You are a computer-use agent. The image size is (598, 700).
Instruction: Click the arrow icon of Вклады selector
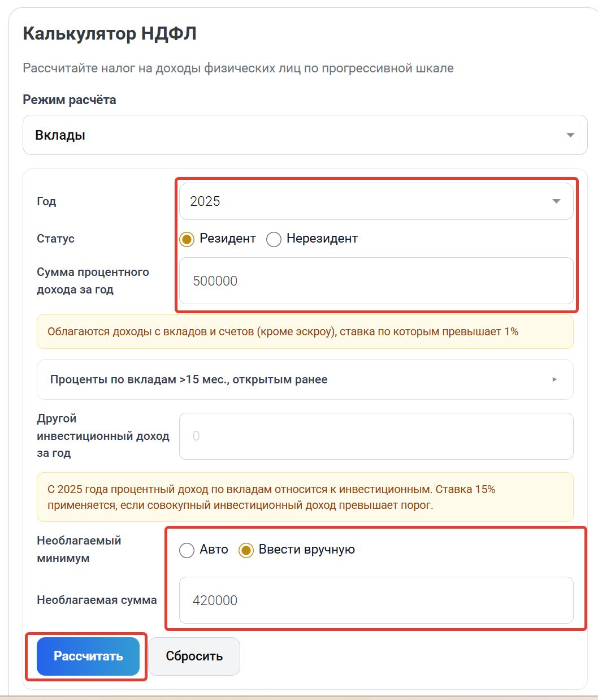click(570, 135)
